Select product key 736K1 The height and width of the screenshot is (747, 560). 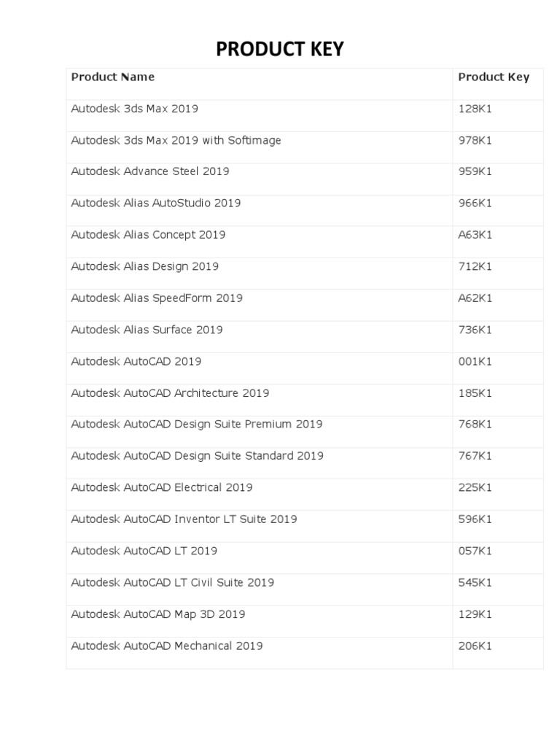click(x=475, y=330)
